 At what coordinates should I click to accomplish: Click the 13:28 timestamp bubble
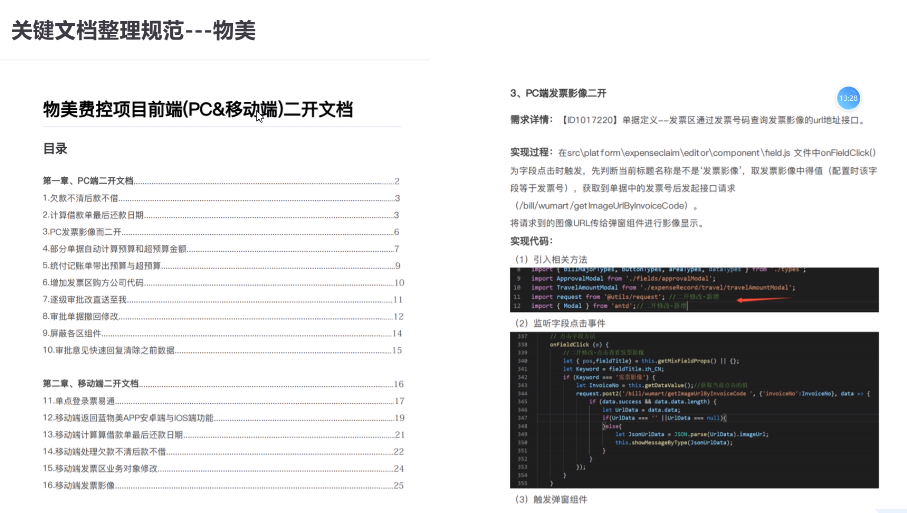click(849, 98)
